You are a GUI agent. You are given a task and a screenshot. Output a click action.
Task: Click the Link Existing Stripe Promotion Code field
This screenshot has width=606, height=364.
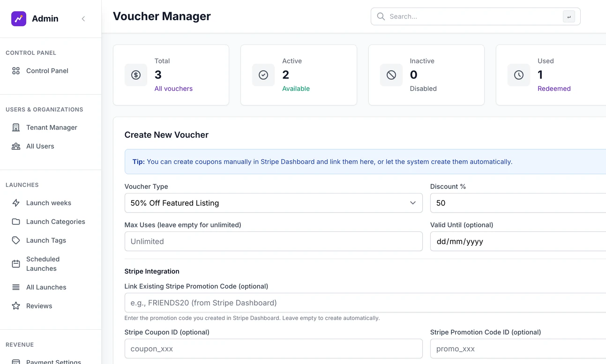[365, 303]
